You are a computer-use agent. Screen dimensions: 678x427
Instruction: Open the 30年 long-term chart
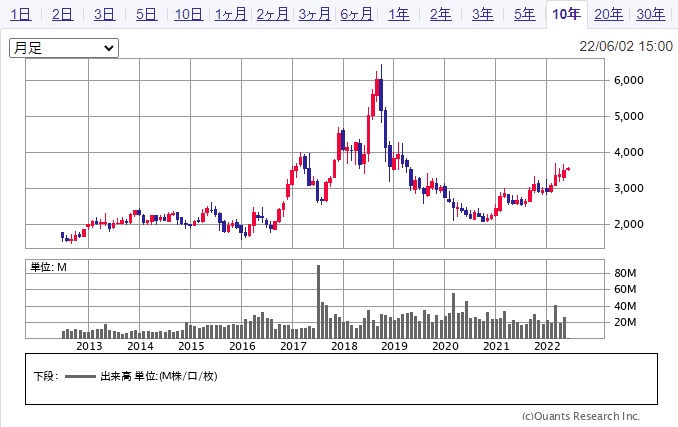click(650, 14)
